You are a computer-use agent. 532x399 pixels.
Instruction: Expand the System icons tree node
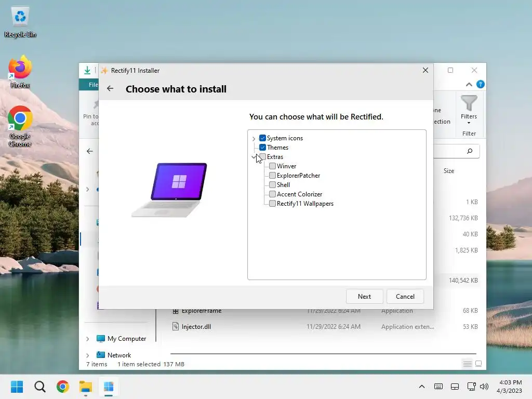(254, 138)
